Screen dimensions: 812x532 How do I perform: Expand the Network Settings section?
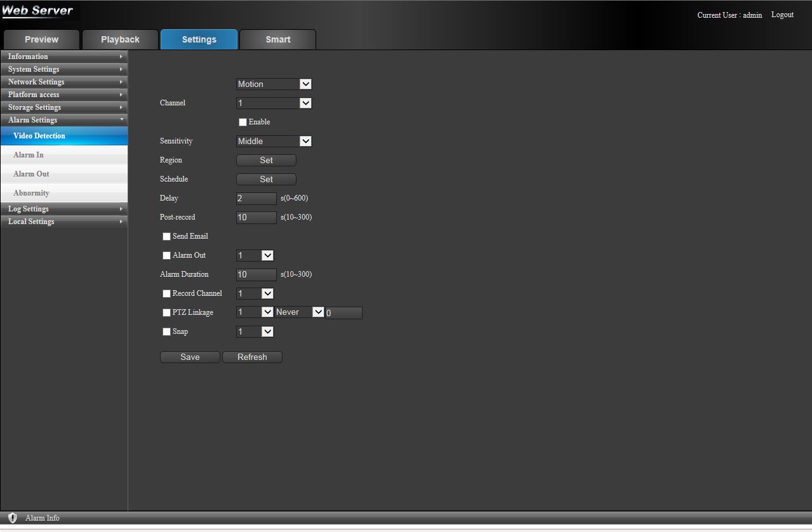(63, 82)
